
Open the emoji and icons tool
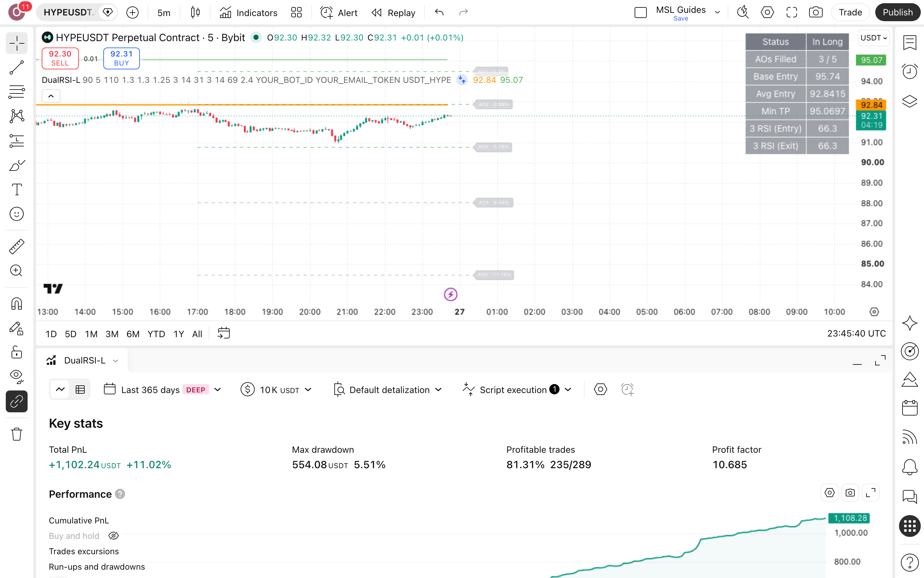point(17,214)
